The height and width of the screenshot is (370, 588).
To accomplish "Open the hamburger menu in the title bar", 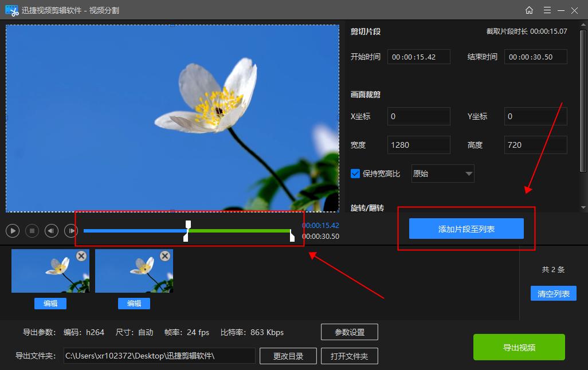I will pyautogui.click(x=547, y=10).
